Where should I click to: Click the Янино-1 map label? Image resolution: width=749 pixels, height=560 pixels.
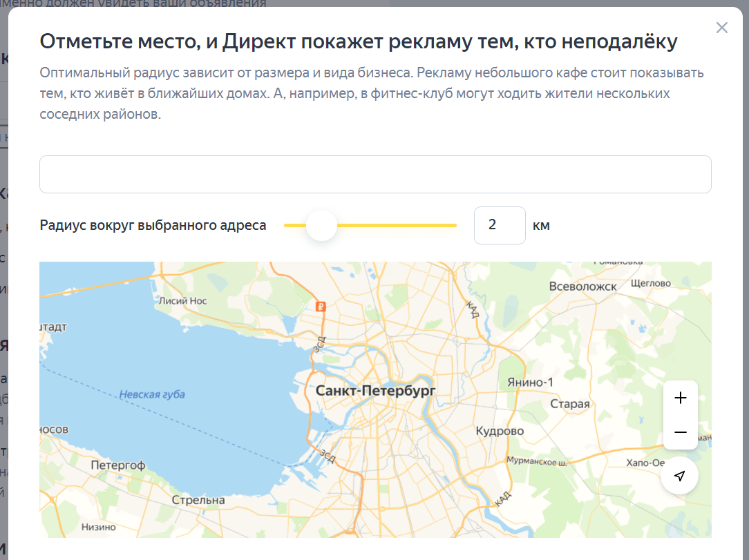(x=530, y=383)
